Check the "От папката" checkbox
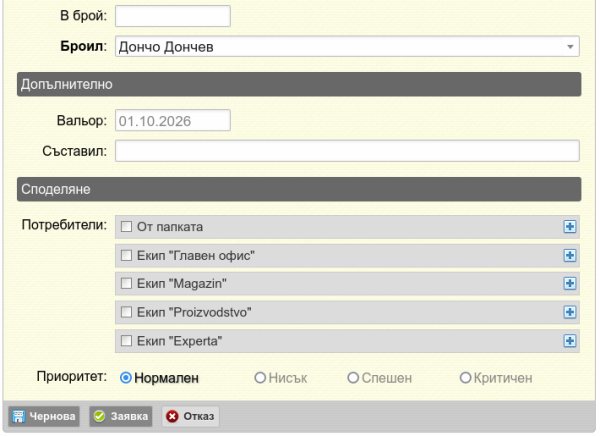The height and width of the screenshot is (436, 600). pos(126,227)
